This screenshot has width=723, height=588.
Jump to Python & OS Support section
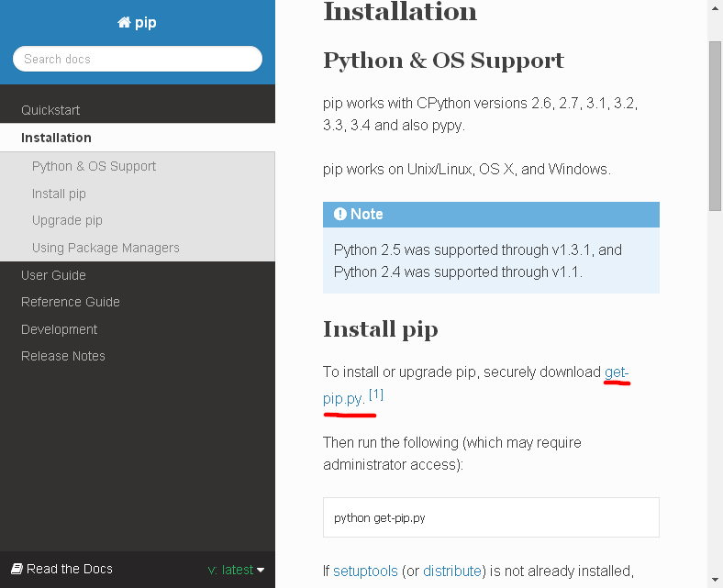(x=95, y=166)
